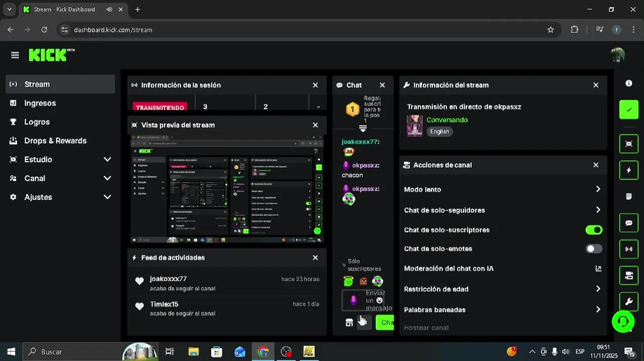Viewport: 644px width, 361px height.
Task: Click joakoxxx77 in activity feed
Action: point(168,279)
